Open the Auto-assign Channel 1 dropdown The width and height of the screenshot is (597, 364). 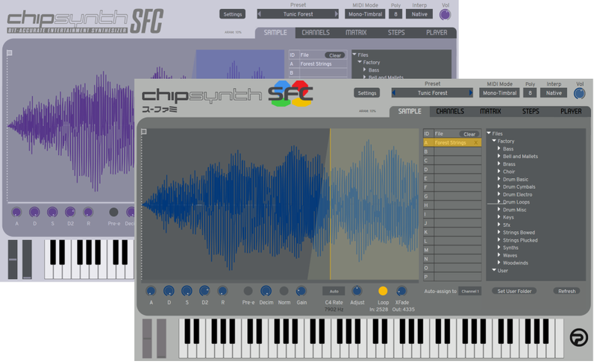(470, 291)
